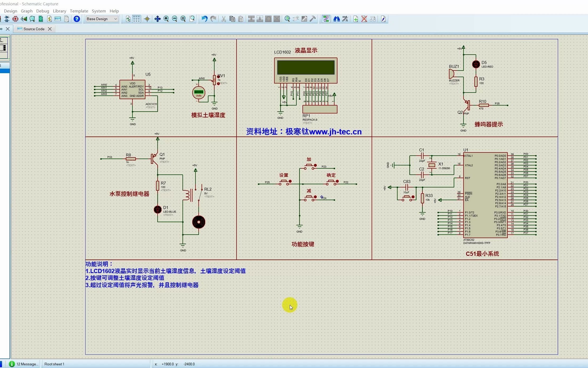Switch to the Source Code tab

[34, 29]
